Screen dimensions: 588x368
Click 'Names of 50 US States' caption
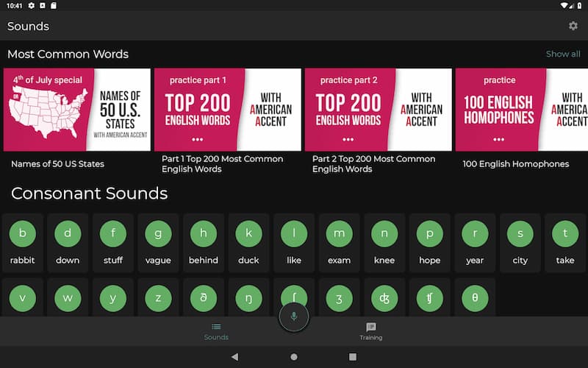point(58,164)
